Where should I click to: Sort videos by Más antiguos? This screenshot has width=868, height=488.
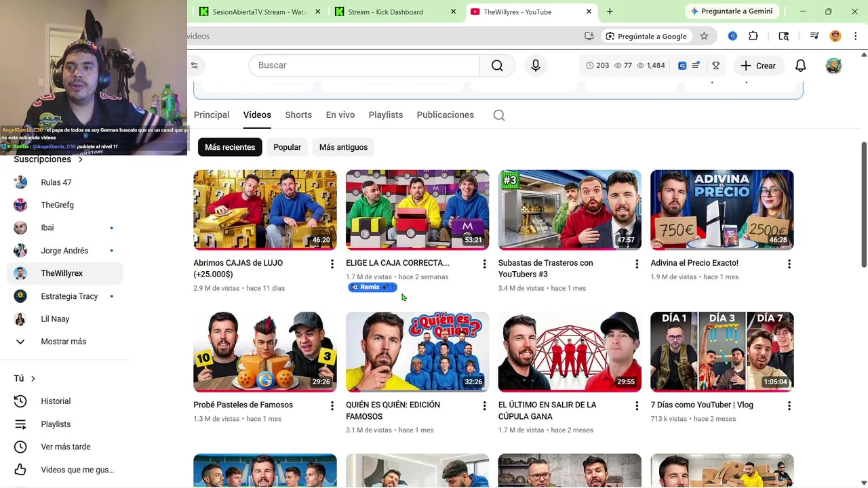[343, 147]
